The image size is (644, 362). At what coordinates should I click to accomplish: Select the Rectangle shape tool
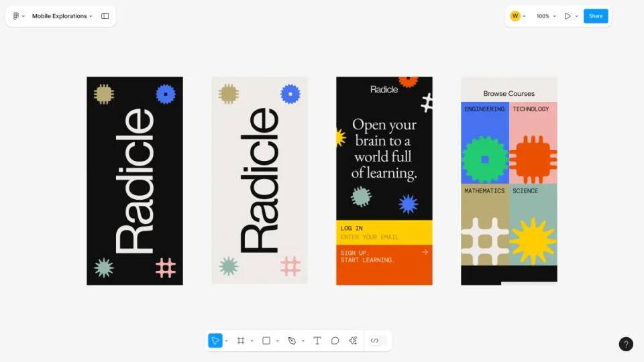point(266,341)
